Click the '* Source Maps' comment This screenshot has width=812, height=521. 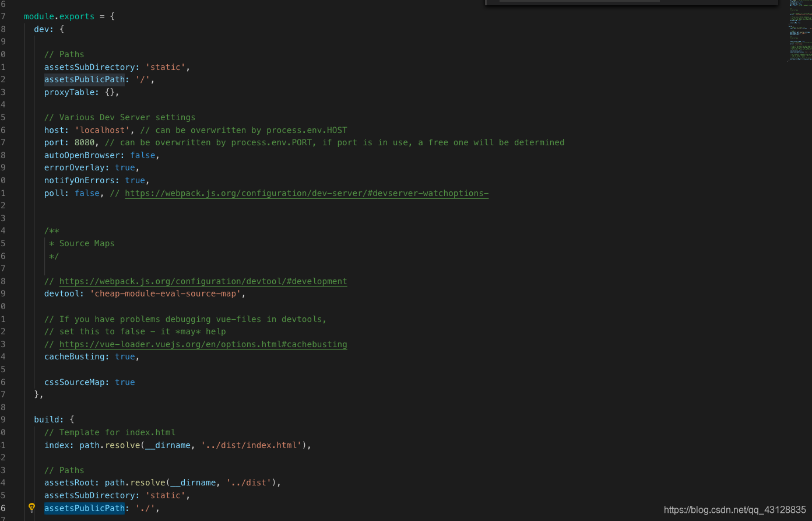click(x=82, y=243)
